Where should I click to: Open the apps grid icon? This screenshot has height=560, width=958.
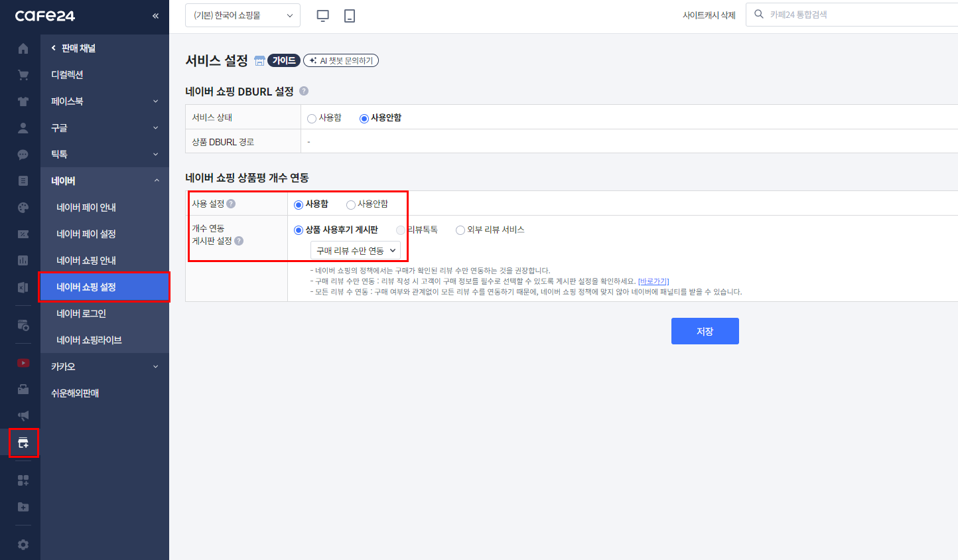(x=23, y=480)
